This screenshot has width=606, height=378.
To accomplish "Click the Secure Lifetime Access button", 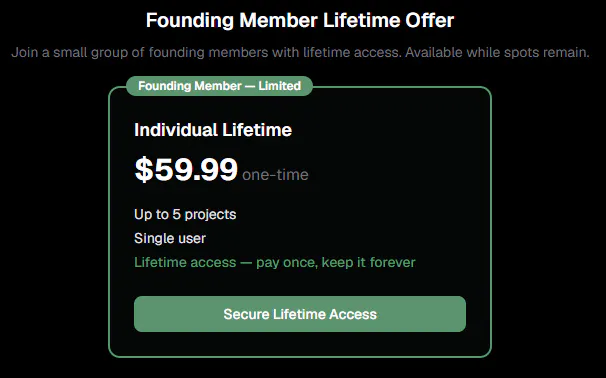I will point(300,314).
